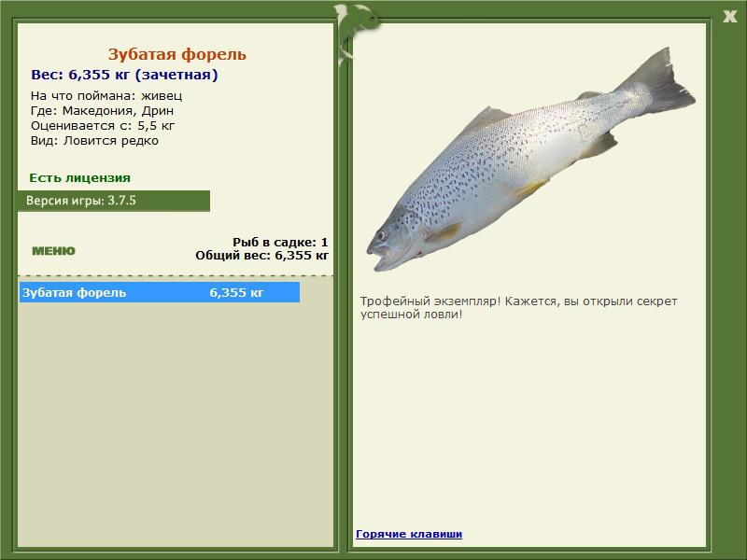The width and height of the screenshot is (747, 560).
Task: Click the Версия игры: 3.7.5 bar
Action: (114, 201)
